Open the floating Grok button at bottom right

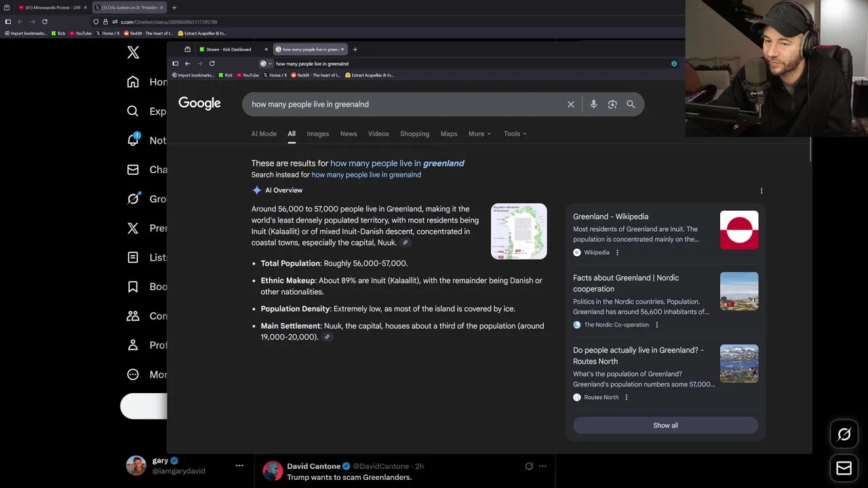pyautogui.click(x=844, y=434)
